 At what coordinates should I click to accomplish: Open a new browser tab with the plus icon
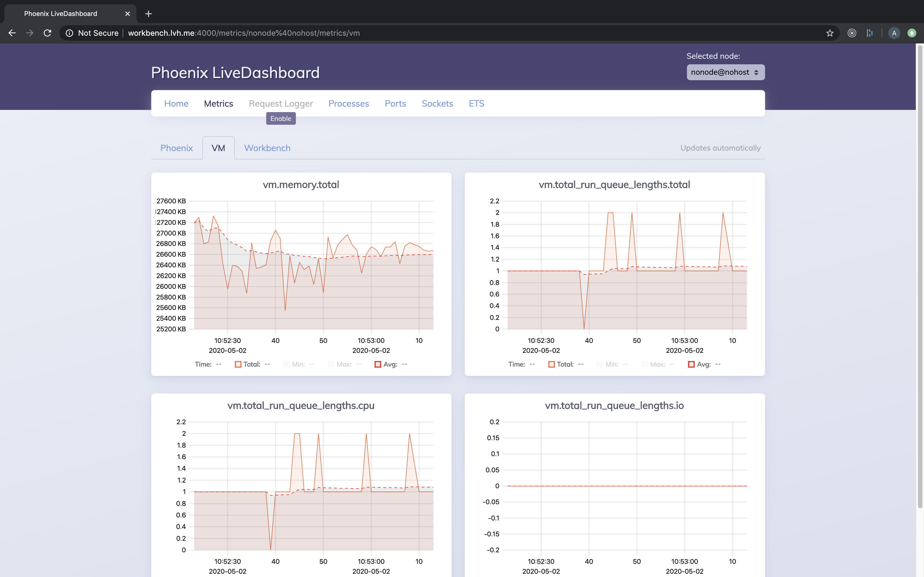point(148,14)
